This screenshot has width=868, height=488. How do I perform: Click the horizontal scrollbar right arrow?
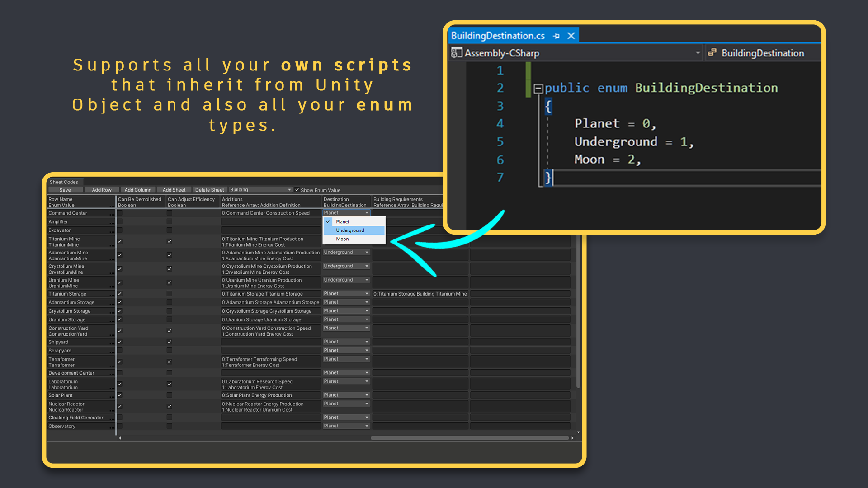click(572, 438)
